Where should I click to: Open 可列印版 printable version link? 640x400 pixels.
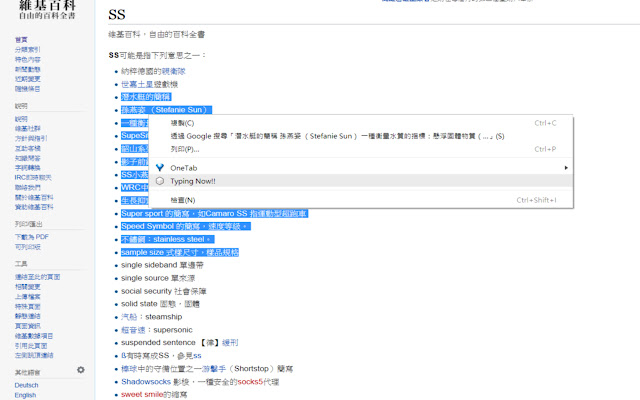point(27,247)
